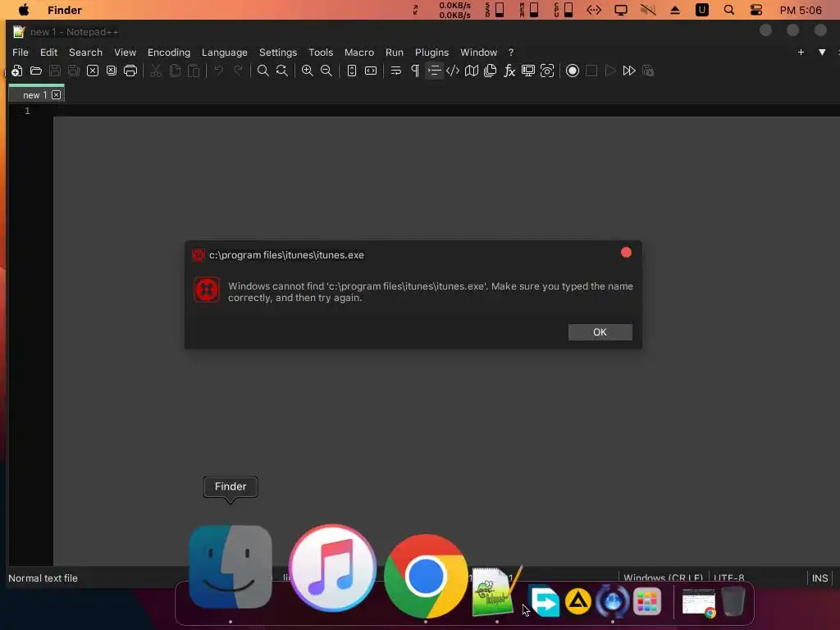Click the Redo arrow icon
Viewport: 840px width, 630px height.
point(238,71)
